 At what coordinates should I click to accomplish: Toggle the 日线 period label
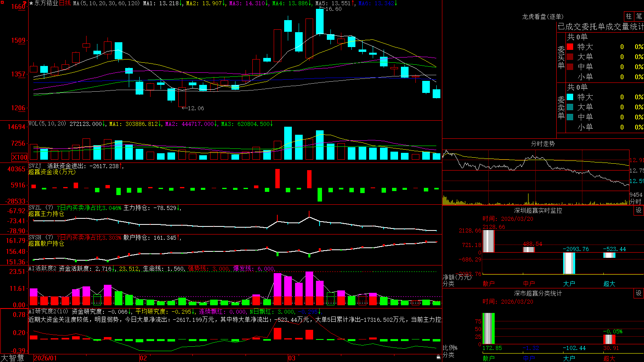point(65,3)
